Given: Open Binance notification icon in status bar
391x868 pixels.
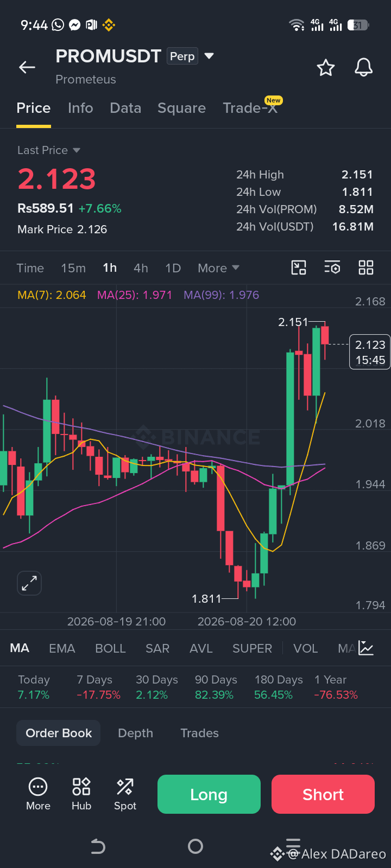Looking at the screenshot, I should [x=109, y=25].
